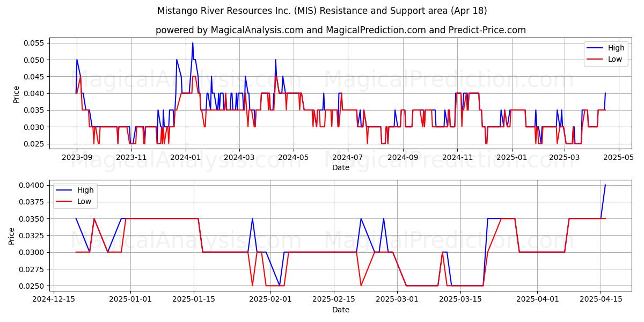Image resolution: width=644 pixels, height=322 pixels.
Task: Click the 0.0400 final peak in bottom chart
Action: [x=605, y=185]
